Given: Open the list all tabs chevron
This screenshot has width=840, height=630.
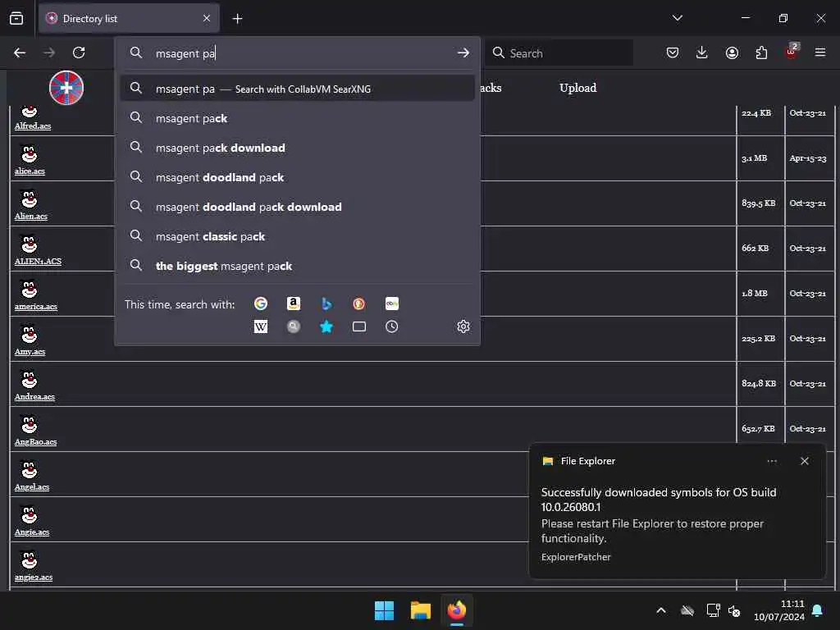Looking at the screenshot, I should click(677, 18).
